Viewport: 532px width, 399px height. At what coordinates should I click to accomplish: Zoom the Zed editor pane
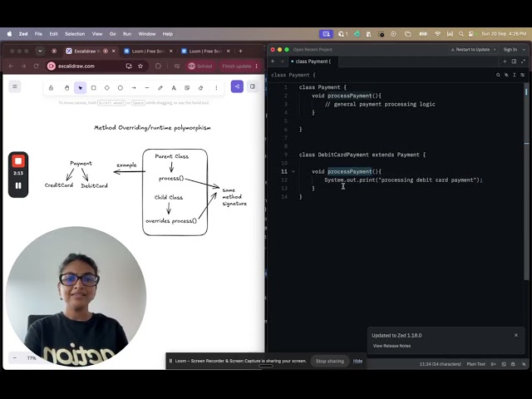(x=523, y=62)
